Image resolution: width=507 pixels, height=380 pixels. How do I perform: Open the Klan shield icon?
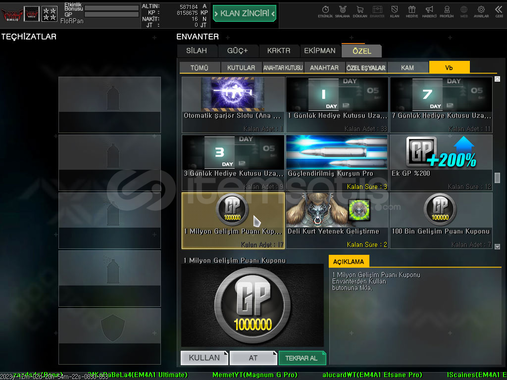coord(394,12)
